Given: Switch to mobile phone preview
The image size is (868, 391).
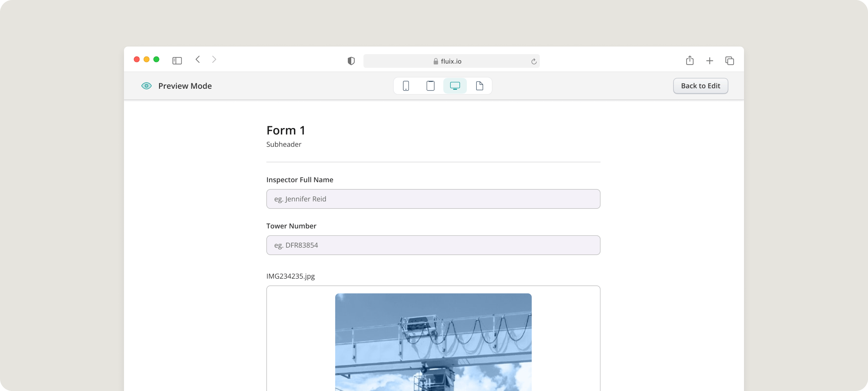Looking at the screenshot, I should pos(406,86).
